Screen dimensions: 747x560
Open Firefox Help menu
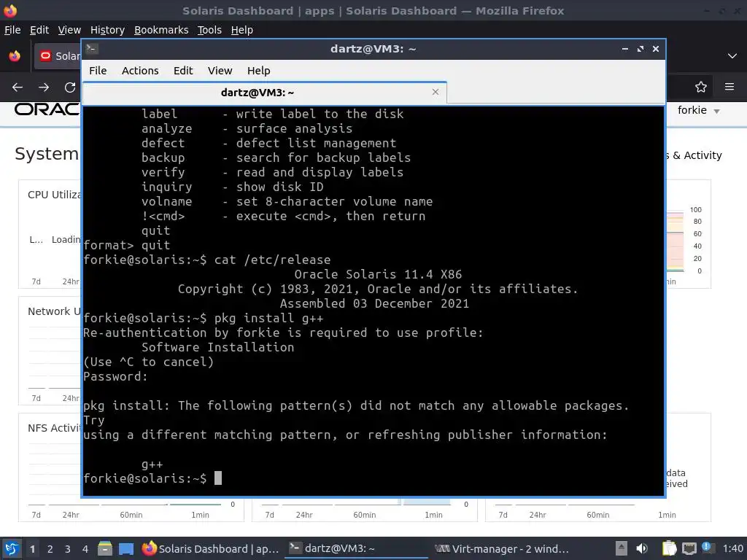[242, 30]
